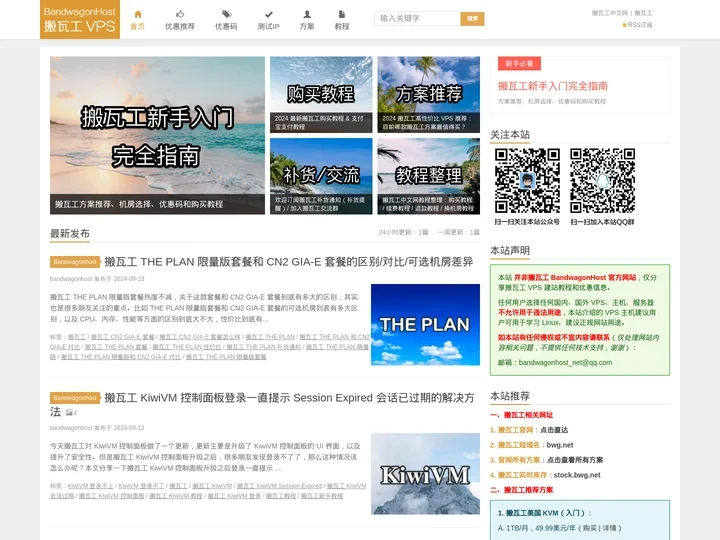Click the QQ group QR code
This screenshot has height=540, width=720.
pyautogui.click(x=602, y=180)
